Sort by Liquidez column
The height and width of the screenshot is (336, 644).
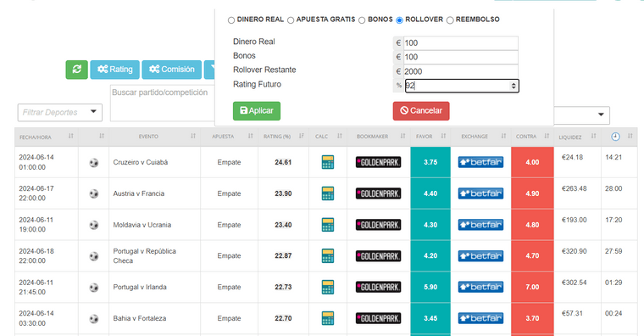tap(593, 136)
